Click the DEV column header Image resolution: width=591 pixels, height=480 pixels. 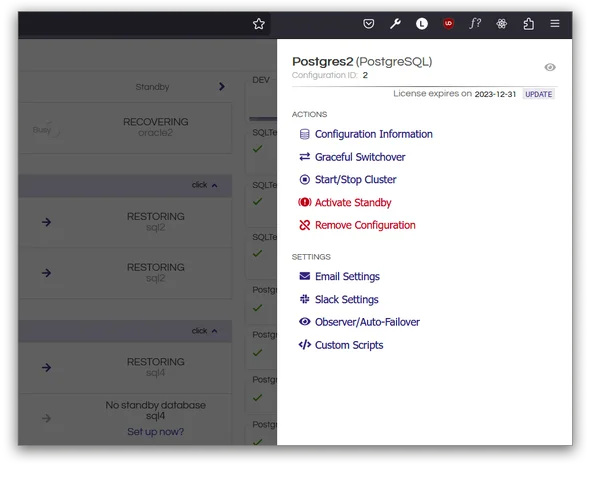tap(261, 80)
